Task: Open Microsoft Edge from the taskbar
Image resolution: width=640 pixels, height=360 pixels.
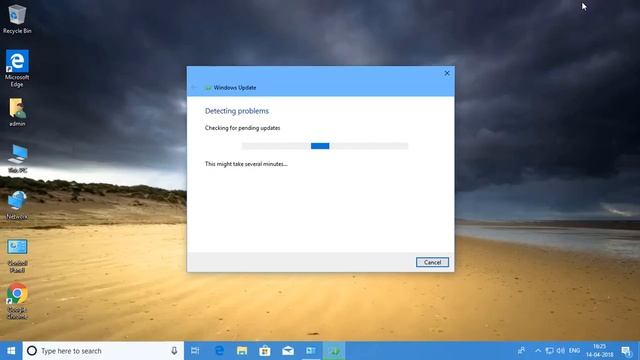Action: (219, 351)
